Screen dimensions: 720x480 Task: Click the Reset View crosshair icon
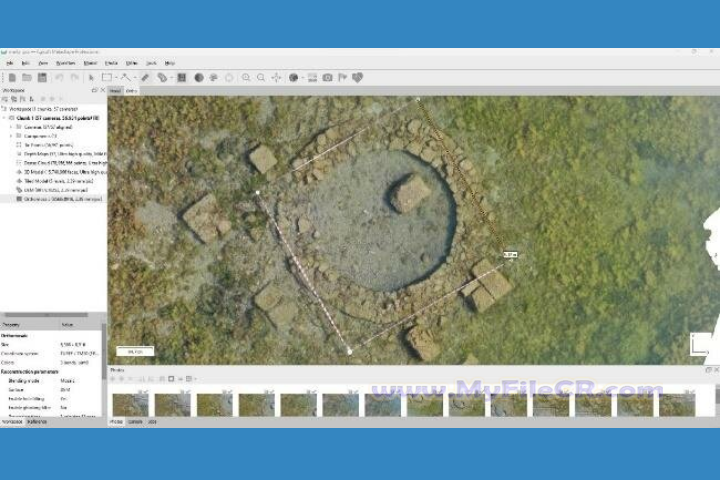(x=276, y=77)
